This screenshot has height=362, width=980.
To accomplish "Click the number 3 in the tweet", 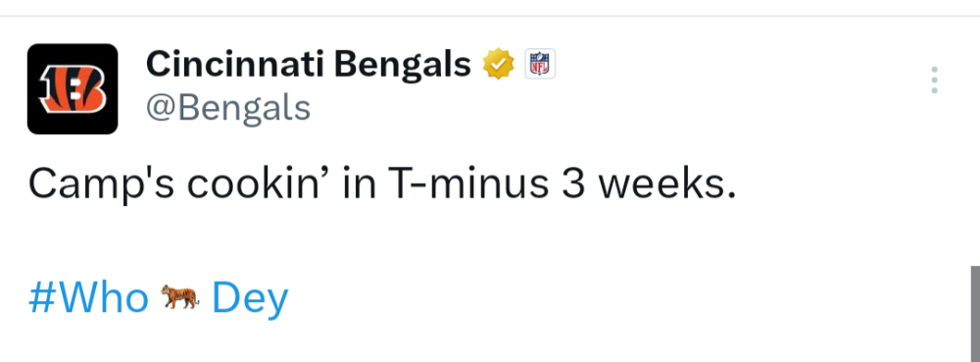I will coord(573,184).
